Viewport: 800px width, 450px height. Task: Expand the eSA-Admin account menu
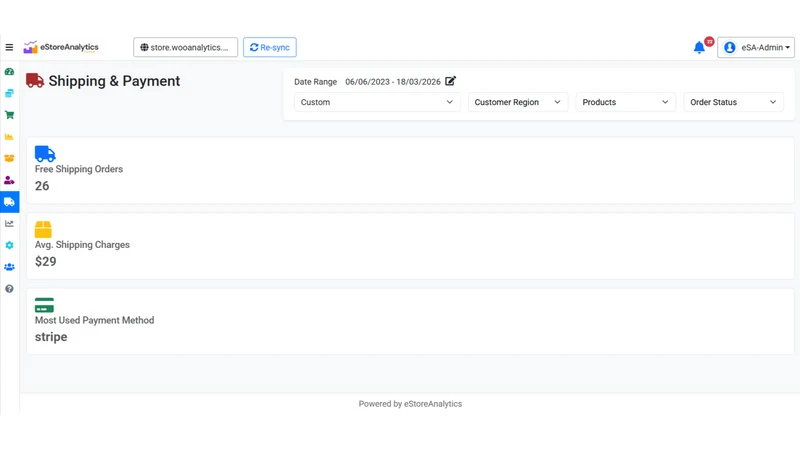tap(756, 47)
